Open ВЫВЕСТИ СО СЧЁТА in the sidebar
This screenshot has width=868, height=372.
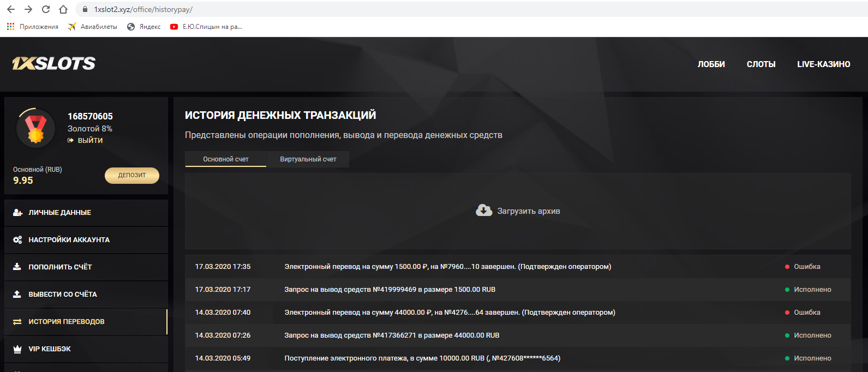[x=86, y=295]
